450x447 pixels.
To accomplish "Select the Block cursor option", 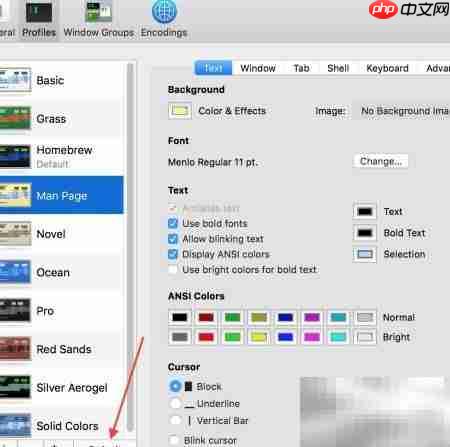I will 175,386.
